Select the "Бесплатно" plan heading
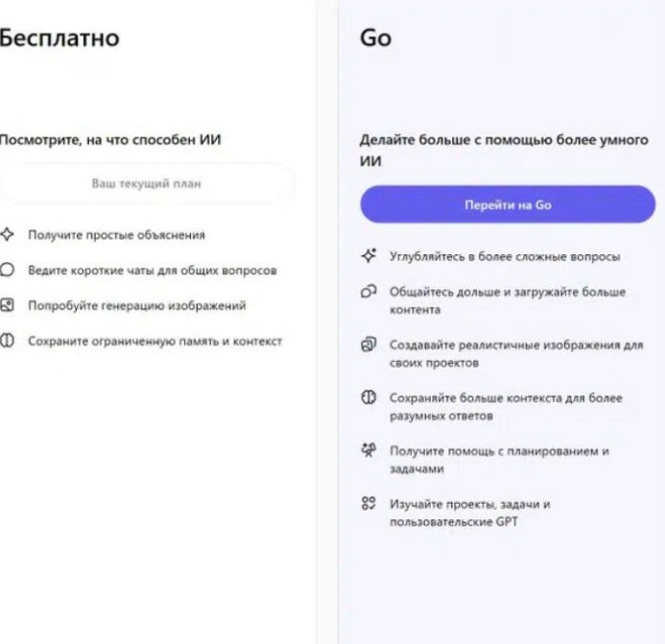This screenshot has width=665, height=644. point(59,38)
